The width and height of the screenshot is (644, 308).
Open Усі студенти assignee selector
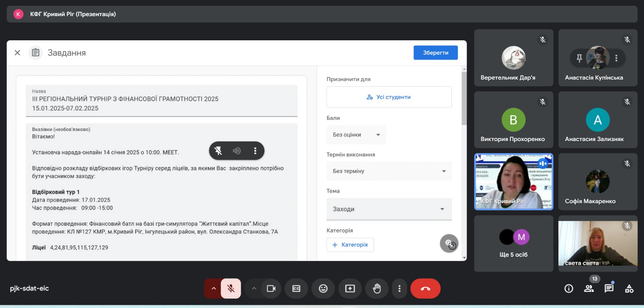pos(389,97)
